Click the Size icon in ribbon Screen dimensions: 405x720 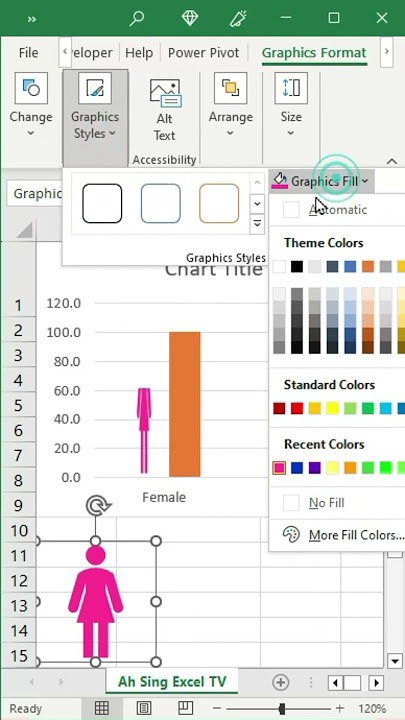(291, 87)
